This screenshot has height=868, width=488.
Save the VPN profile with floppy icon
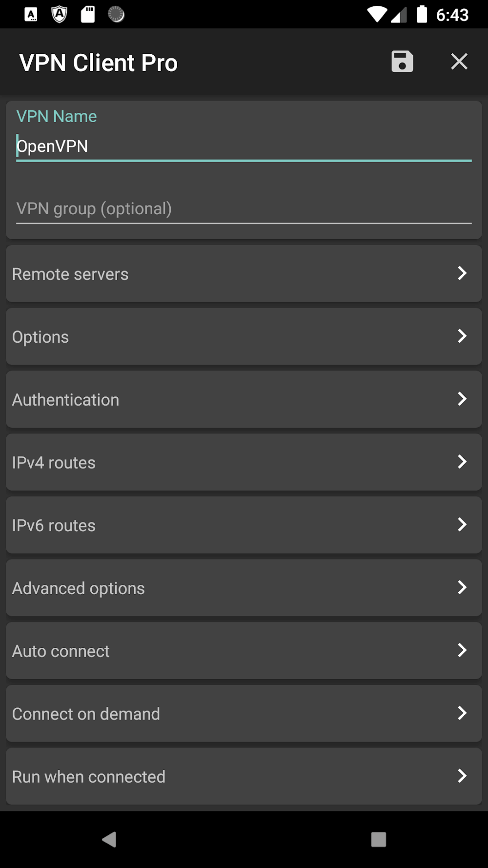(402, 62)
